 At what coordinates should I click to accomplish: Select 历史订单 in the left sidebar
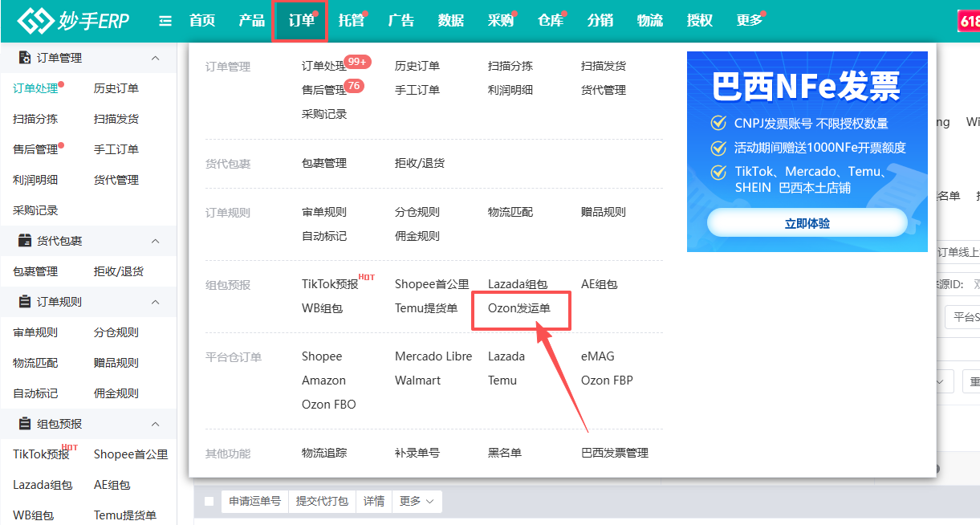point(116,88)
